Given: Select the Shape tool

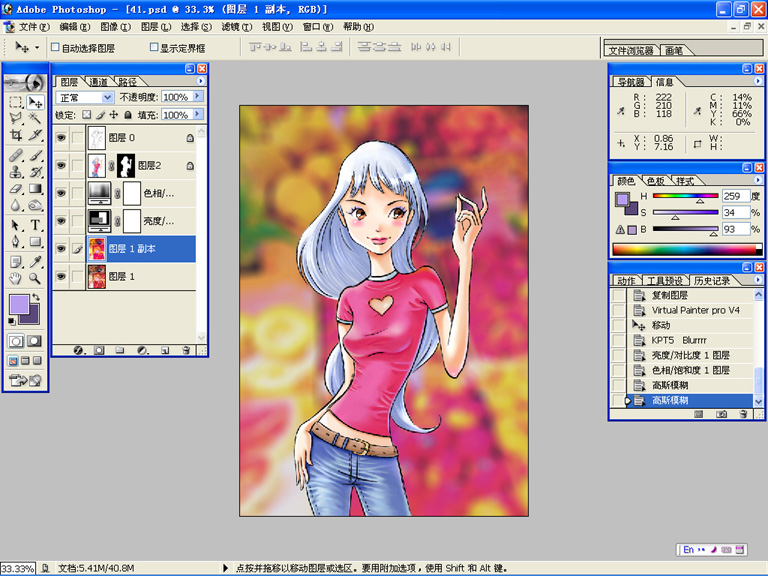Looking at the screenshot, I should [x=34, y=241].
